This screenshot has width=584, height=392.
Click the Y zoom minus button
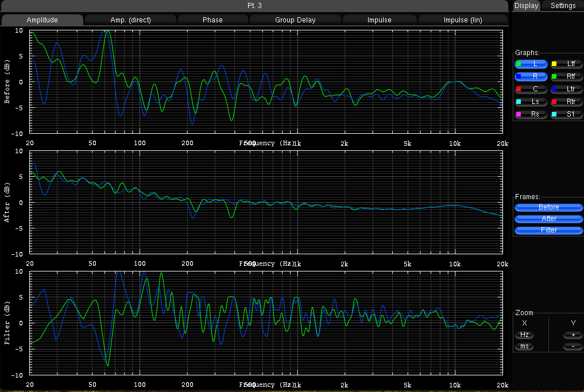click(573, 347)
